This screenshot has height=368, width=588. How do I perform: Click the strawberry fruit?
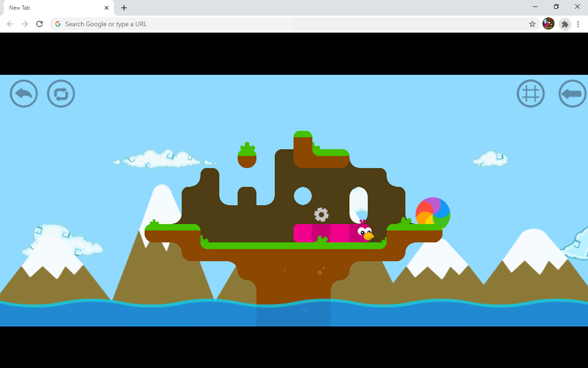[x=247, y=155]
